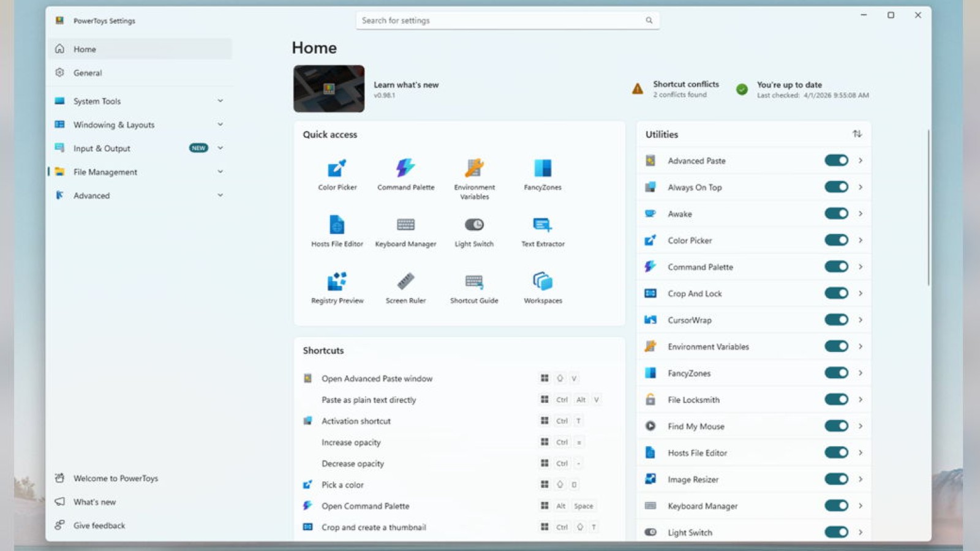Click the Awake coffee cup icon
980x551 pixels.
[x=650, y=214]
